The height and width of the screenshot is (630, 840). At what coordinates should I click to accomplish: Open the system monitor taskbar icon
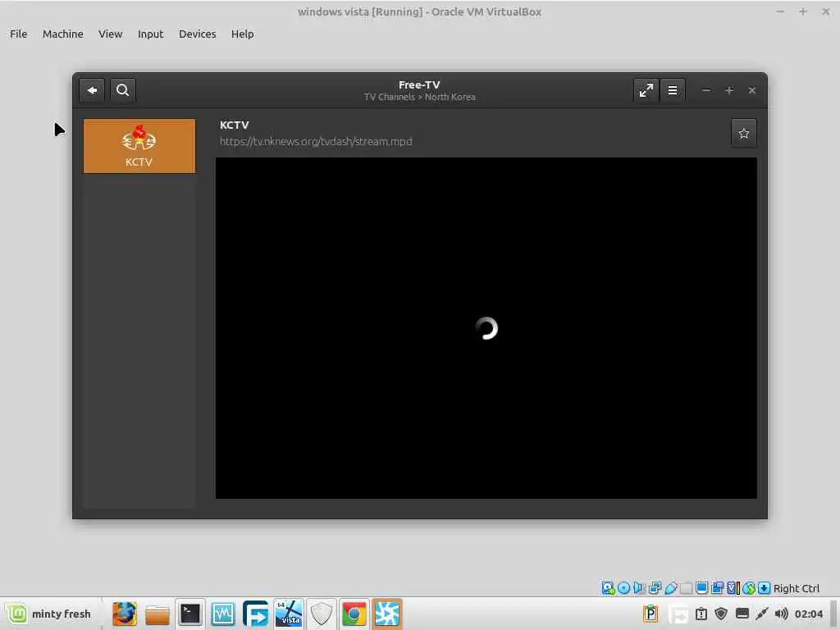222,614
